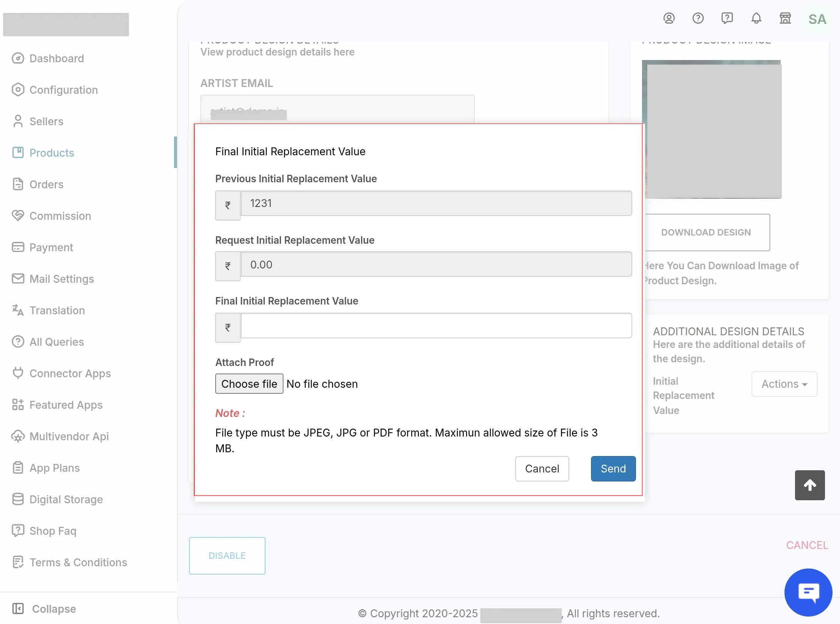This screenshot has width=840, height=624.
Task: Open the SA account avatar
Action: [817, 19]
